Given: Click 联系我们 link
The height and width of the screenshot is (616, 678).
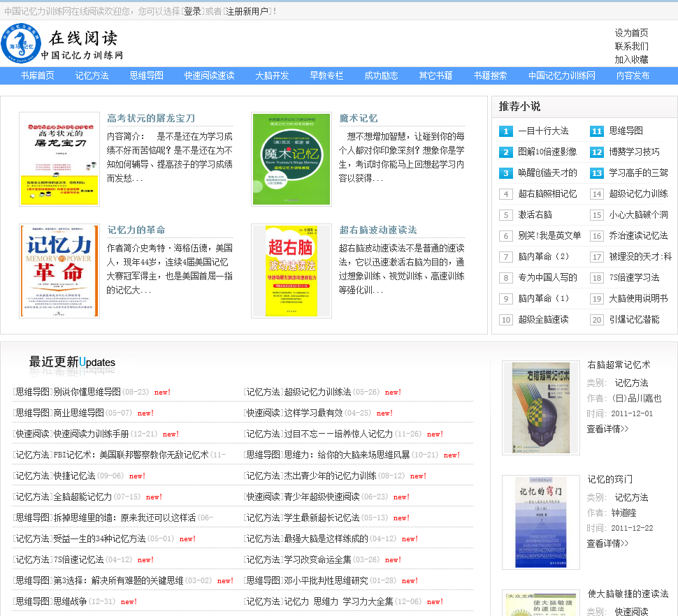Looking at the screenshot, I should 631,46.
